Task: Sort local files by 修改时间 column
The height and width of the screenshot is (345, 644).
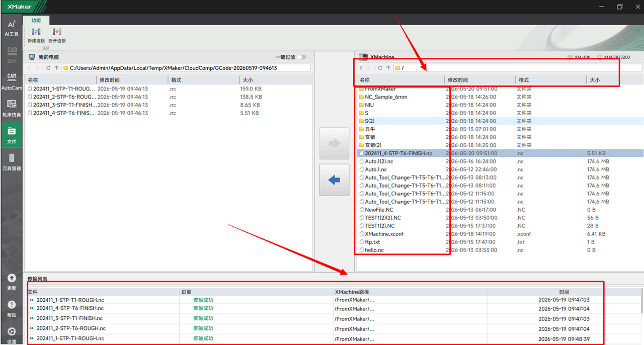Action: [132, 80]
